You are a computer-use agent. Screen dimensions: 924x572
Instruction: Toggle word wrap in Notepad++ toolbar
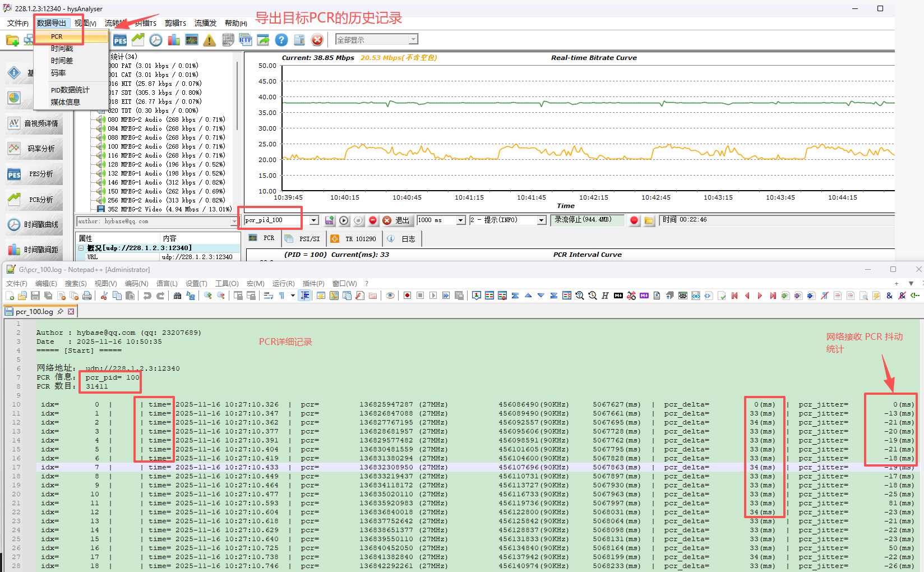(x=269, y=296)
